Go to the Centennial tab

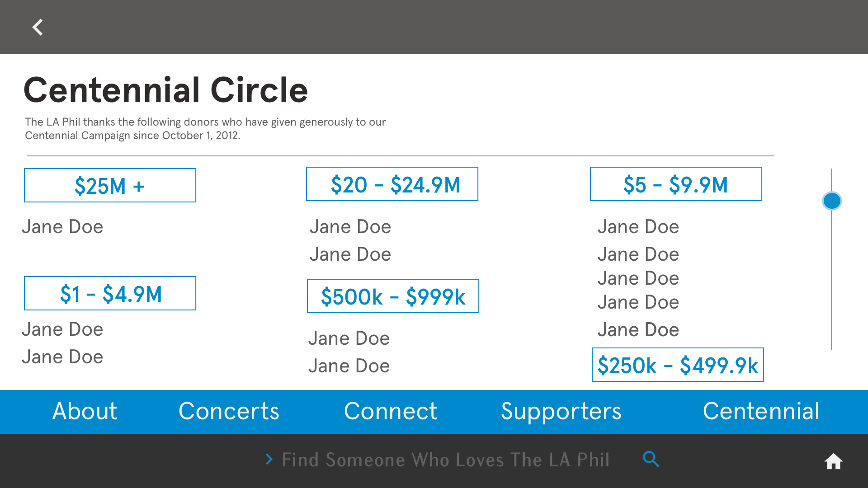(x=761, y=411)
